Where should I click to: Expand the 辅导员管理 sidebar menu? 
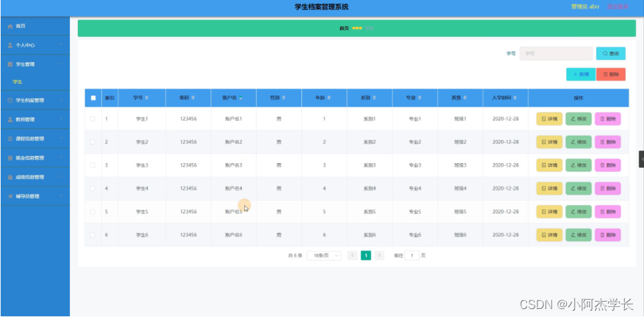click(35, 196)
